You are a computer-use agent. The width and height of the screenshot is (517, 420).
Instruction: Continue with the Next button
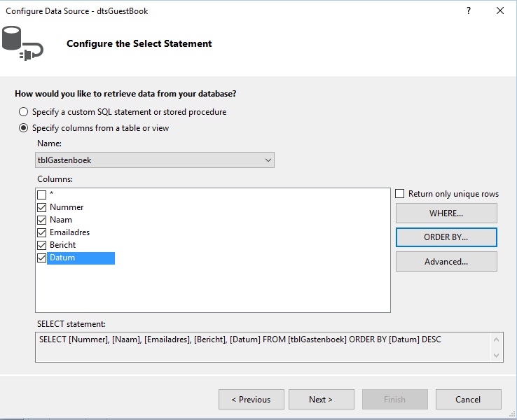point(321,399)
